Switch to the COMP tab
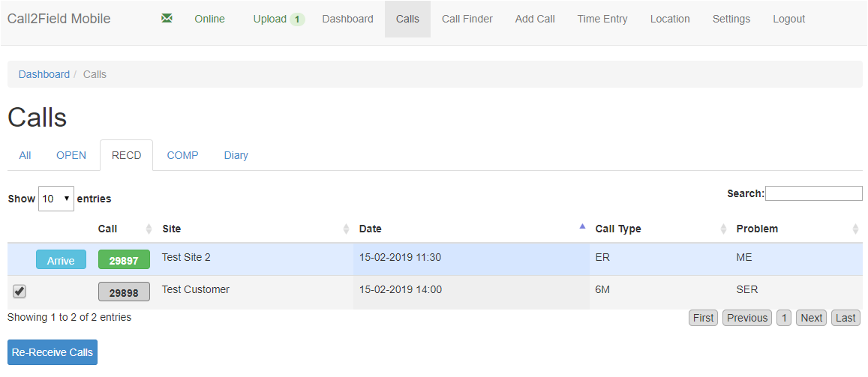This screenshot has height=377, width=868. point(182,155)
